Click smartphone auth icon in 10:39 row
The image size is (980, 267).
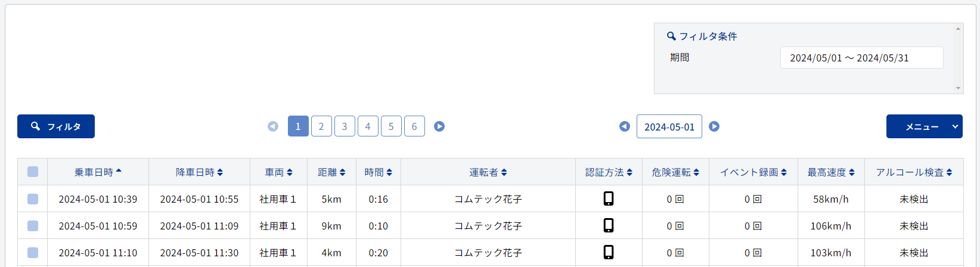tap(609, 198)
